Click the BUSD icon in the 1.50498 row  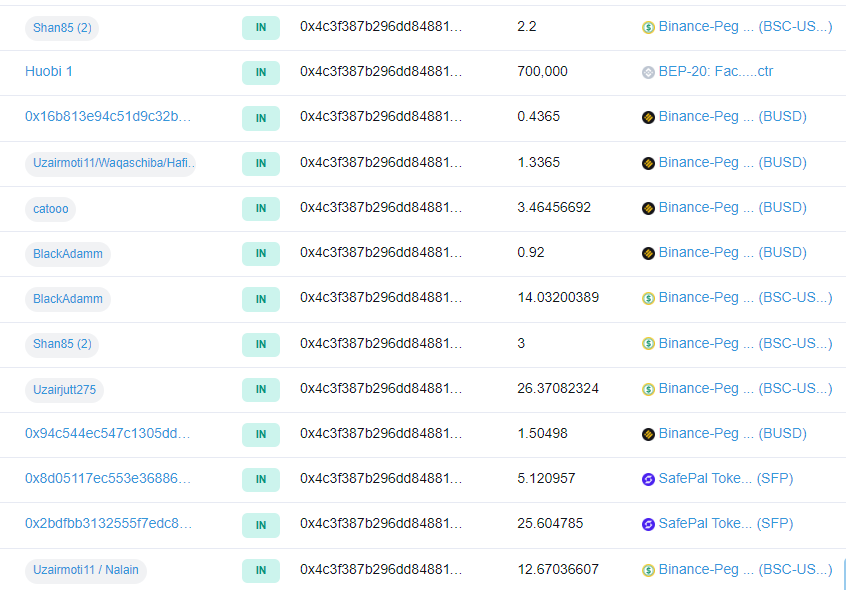tap(648, 434)
